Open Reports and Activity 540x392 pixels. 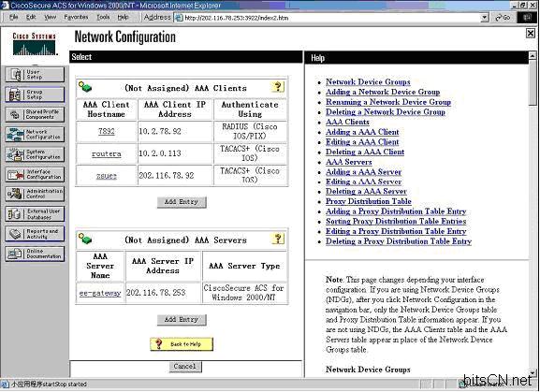click(35, 234)
